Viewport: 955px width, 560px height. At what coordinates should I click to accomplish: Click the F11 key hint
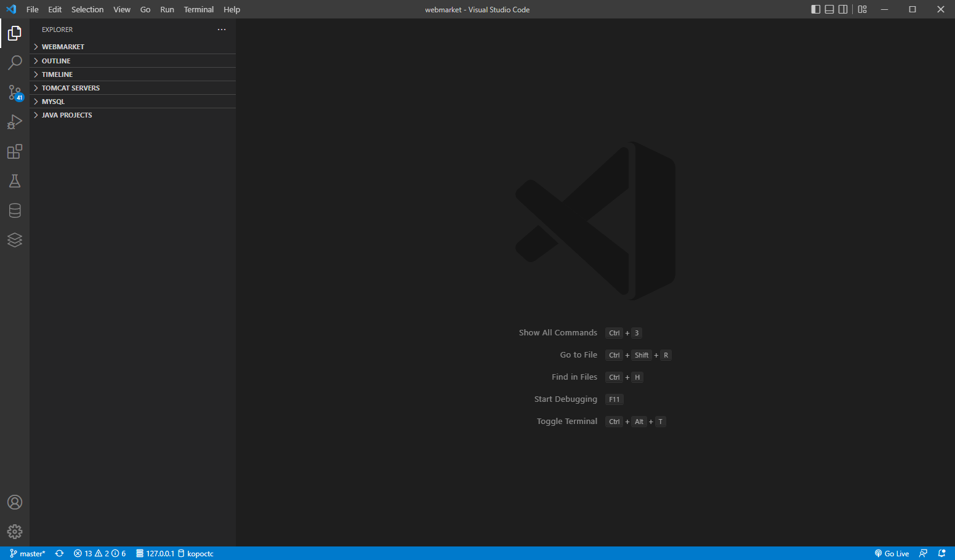tap(615, 399)
